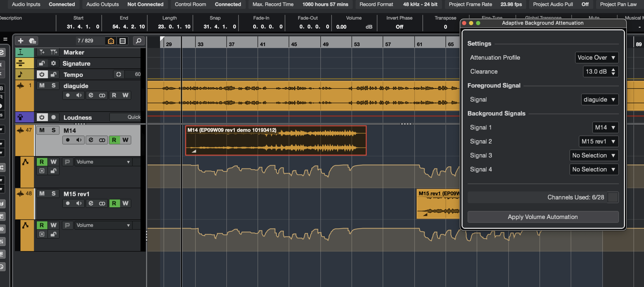
Task: Enable monitor speaker on M14 track
Action: coord(79,140)
